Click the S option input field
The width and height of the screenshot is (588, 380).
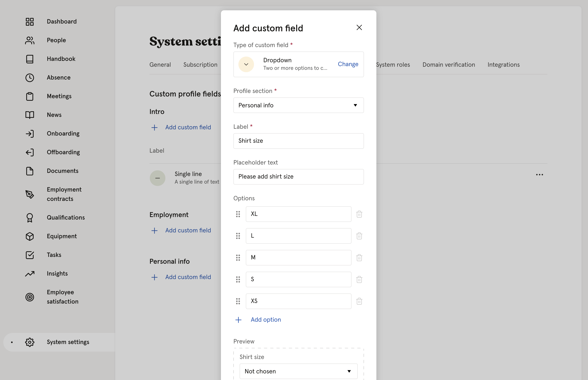click(x=298, y=280)
